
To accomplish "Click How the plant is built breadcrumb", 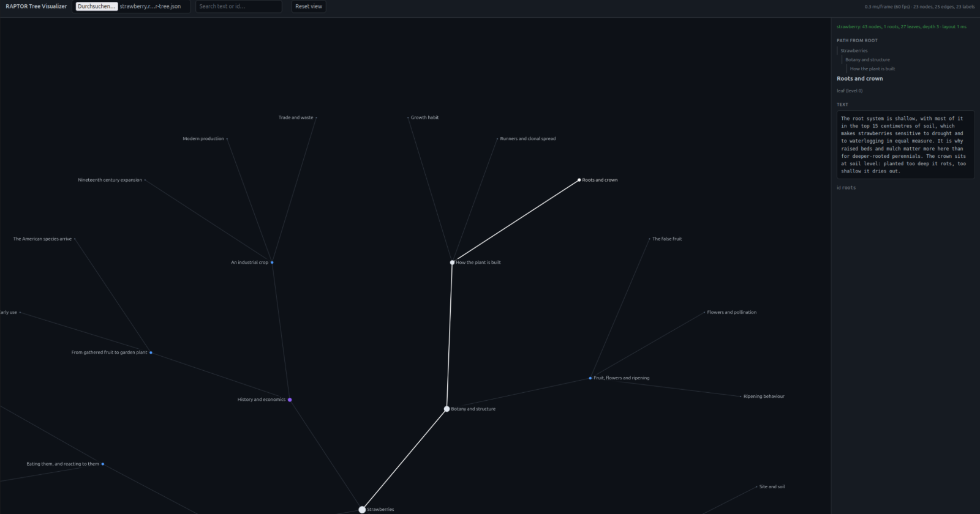I will [x=872, y=69].
